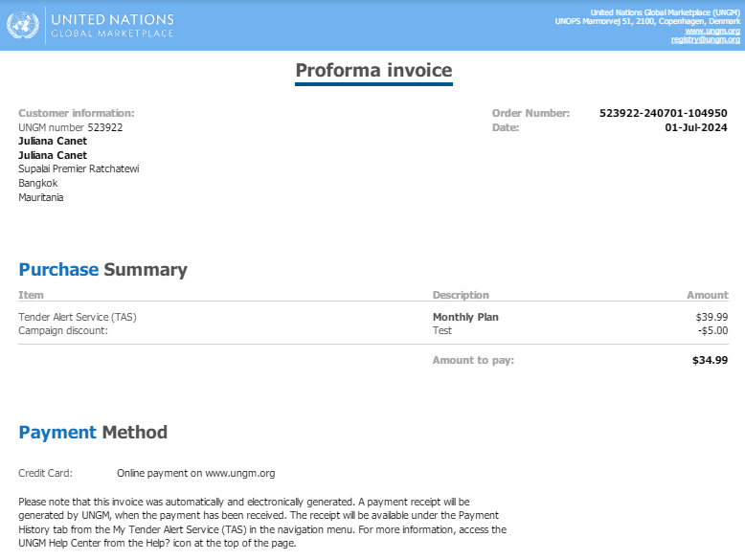This screenshot has width=745, height=560.
Task: Click the Mauritania country line
Action: pos(41,197)
